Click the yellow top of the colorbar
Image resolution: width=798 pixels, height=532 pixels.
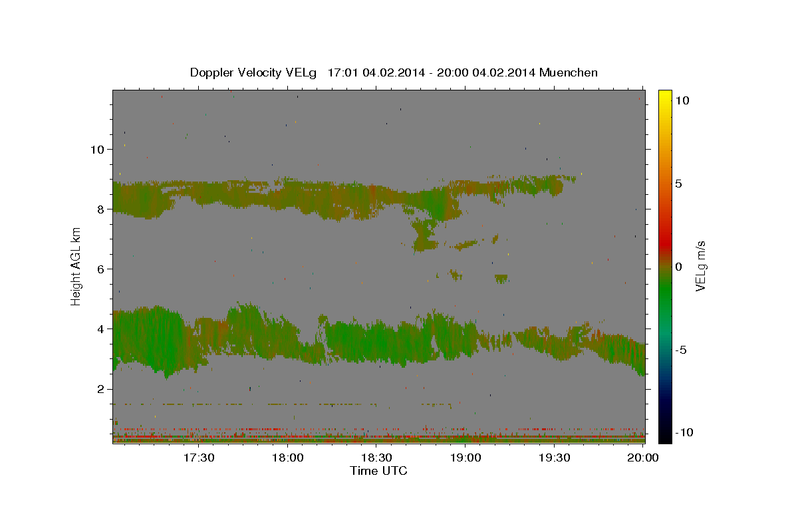(x=665, y=96)
